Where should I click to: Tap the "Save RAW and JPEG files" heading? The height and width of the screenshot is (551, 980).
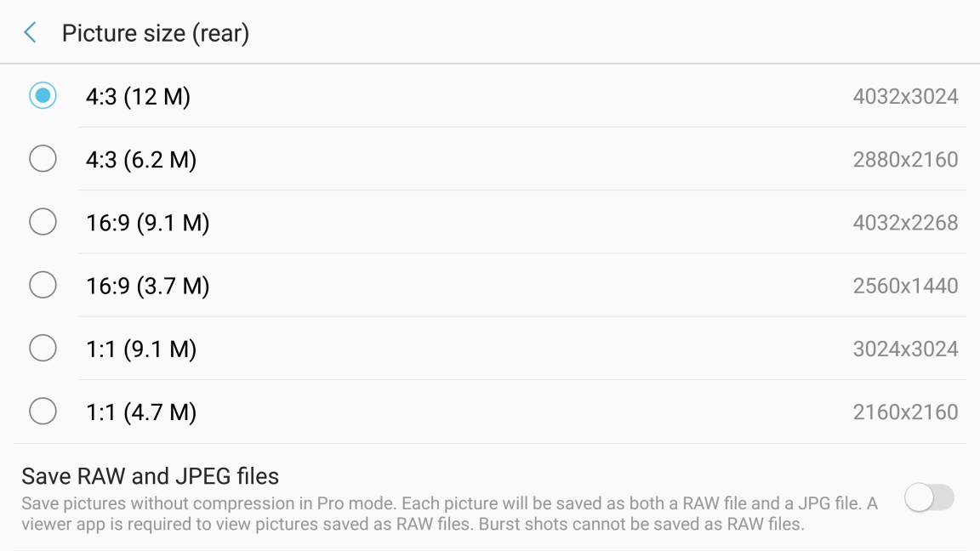coord(151,476)
